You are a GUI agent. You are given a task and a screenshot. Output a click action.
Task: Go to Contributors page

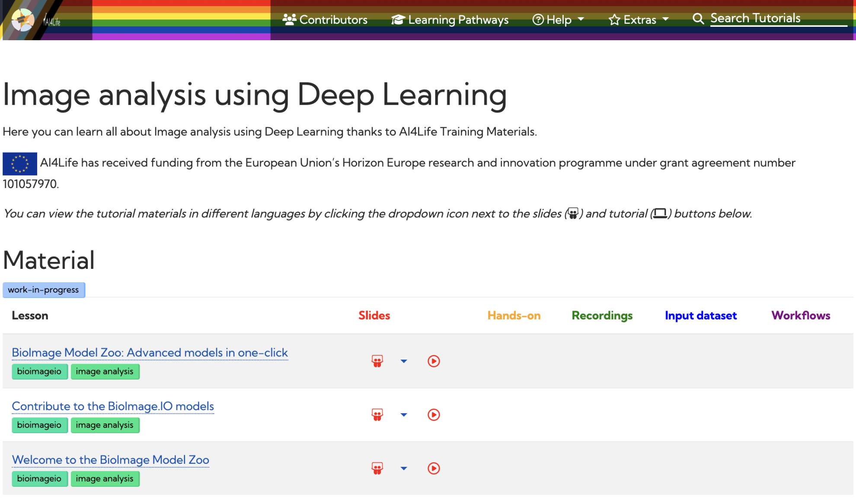tap(325, 19)
